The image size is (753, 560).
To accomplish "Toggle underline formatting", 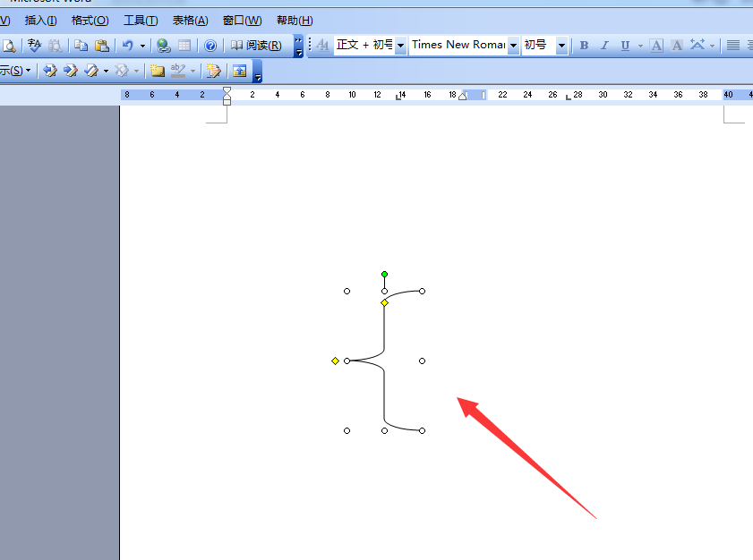I will coord(625,46).
